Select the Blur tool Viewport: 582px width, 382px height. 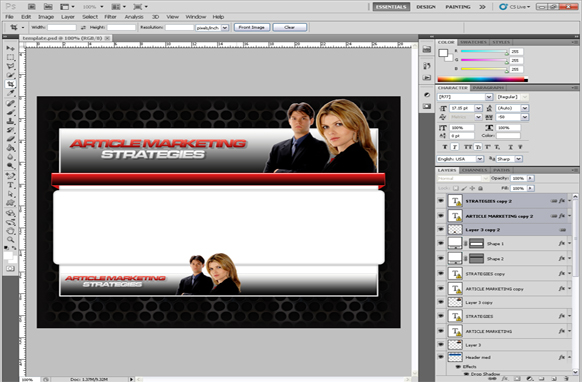point(10,157)
